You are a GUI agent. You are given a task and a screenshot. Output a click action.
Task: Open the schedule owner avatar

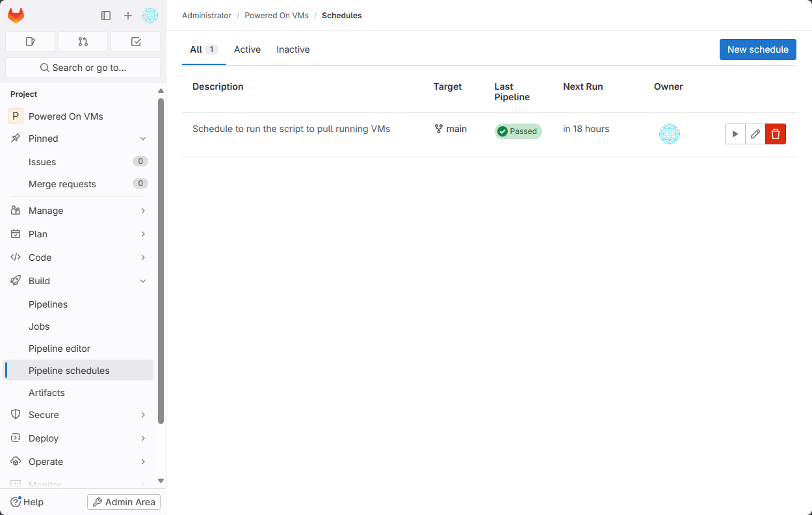tap(670, 134)
